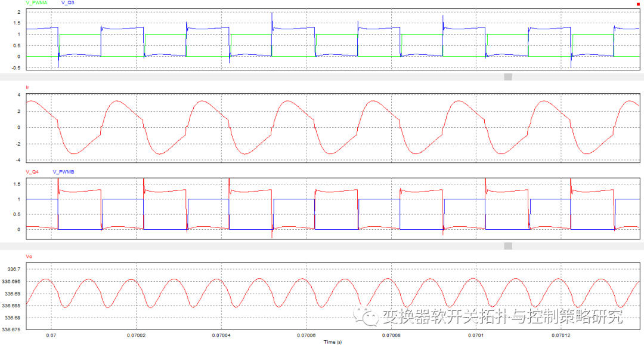Click the 0.07002 time axis tick
This screenshot has height=345, width=644.
pos(136,335)
